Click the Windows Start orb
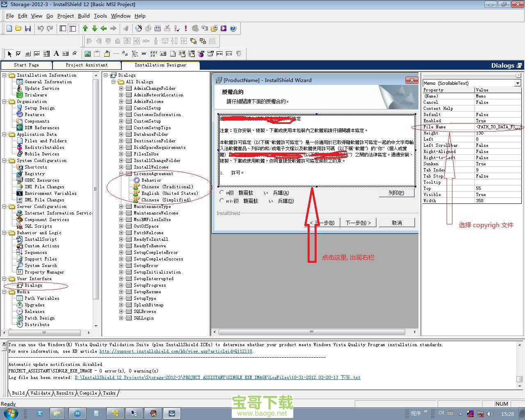The height and width of the screenshot is (420, 525). pos(11,413)
